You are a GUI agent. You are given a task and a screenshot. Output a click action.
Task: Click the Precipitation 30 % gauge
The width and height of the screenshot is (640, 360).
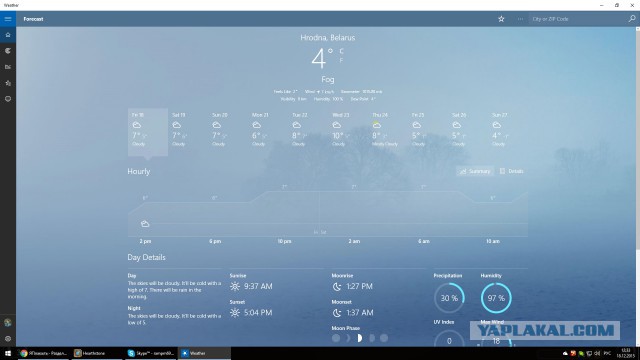click(449, 298)
